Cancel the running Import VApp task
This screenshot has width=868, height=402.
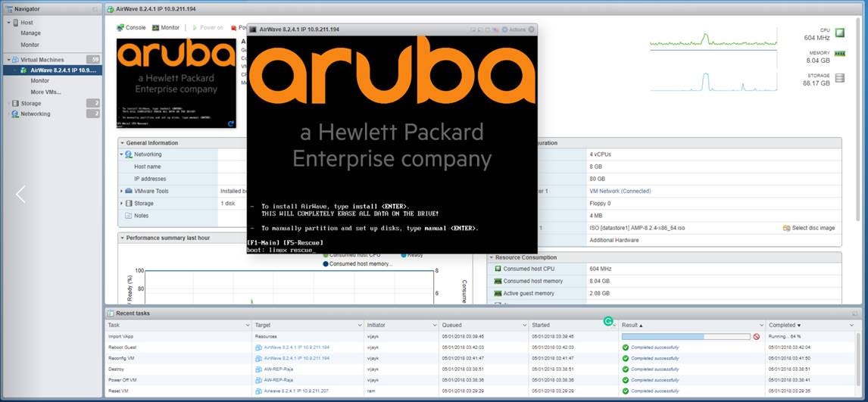(x=756, y=336)
